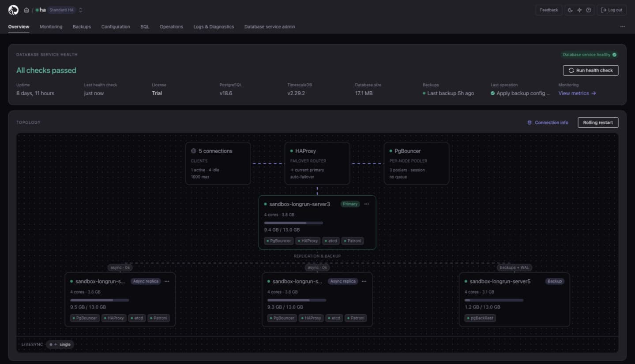Click the LiveSync single indicator
Image resolution: width=635 pixels, height=364 pixels.
[x=60, y=344]
